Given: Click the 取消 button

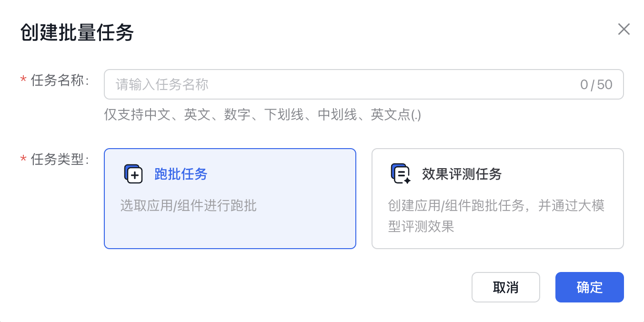Looking at the screenshot, I should coord(506,287).
